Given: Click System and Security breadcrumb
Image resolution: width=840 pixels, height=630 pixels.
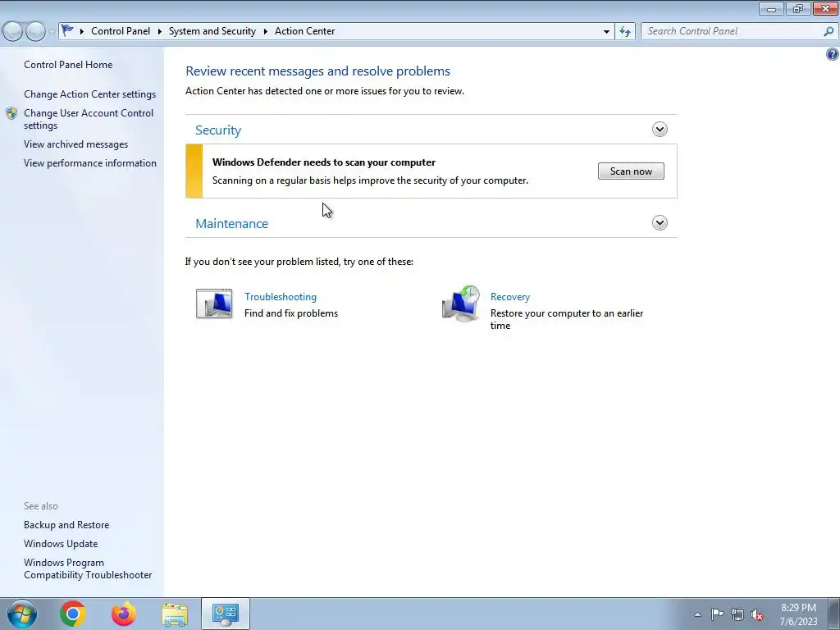Looking at the screenshot, I should coord(212,31).
